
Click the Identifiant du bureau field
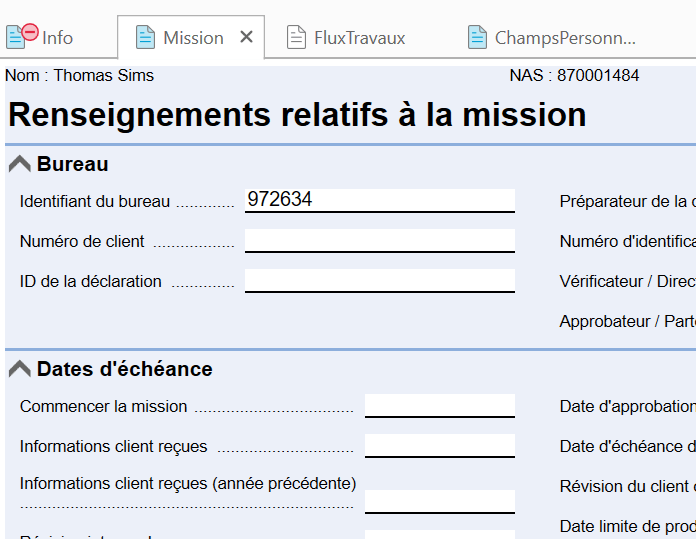380,200
